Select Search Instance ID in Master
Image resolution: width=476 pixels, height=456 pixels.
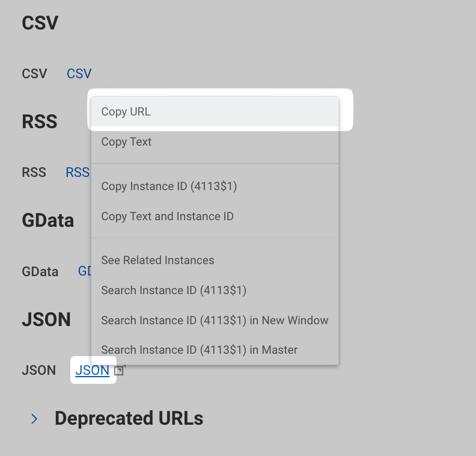point(199,350)
